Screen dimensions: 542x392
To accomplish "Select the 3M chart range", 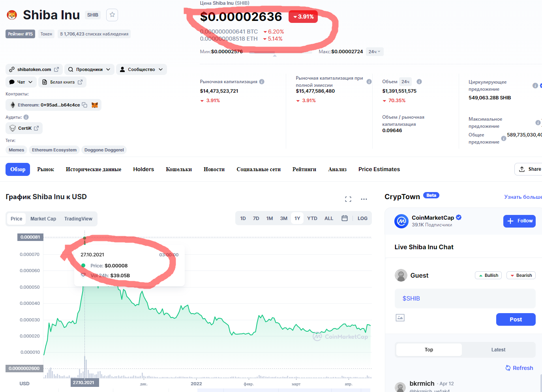I will [x=284, y=218].
